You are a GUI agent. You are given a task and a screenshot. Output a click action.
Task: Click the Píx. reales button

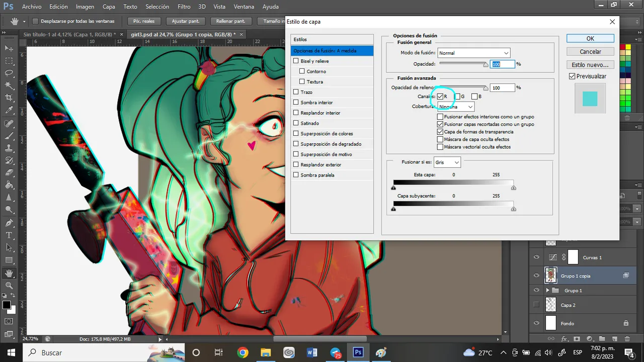coord(144,21)
